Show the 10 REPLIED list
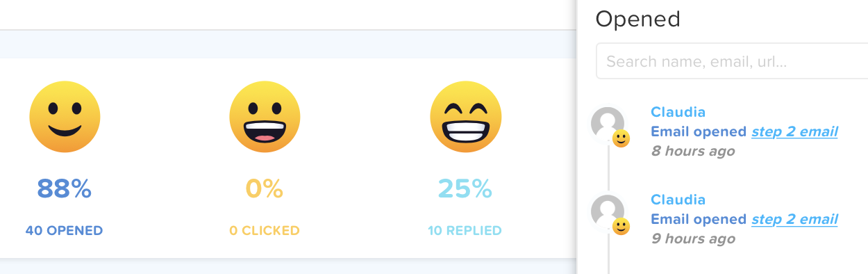 point(465,230)
